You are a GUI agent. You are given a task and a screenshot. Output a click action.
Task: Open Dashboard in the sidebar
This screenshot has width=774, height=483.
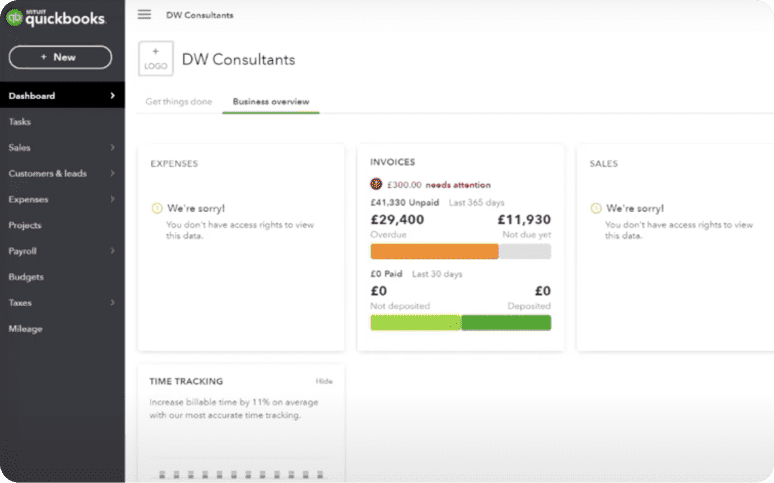coord(62,95)
